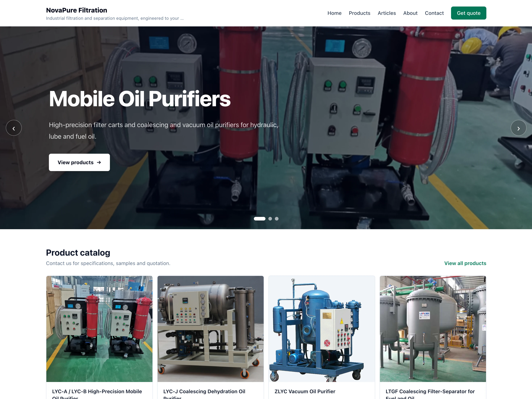Click LYC-A / LYC-B High-Precision title
The image size is (532, 399).
pos(97,394)
